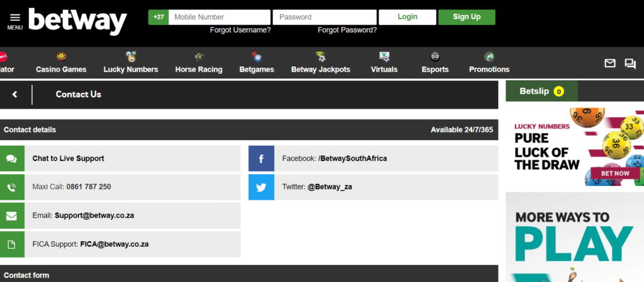Click the FICA Support document icon
This screenshot has width=644, height=282.
[x=12, y=244]
